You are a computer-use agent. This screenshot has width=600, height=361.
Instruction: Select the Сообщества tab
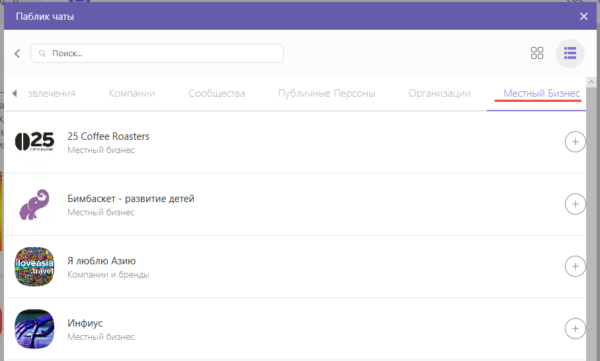pyautogui.click(x=217, y=93)
